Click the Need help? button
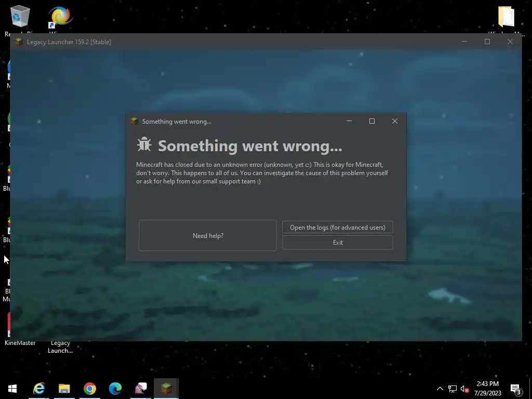The height and width of the screenshot is (399, 532). pyautogui.click(x=208, y=235)
